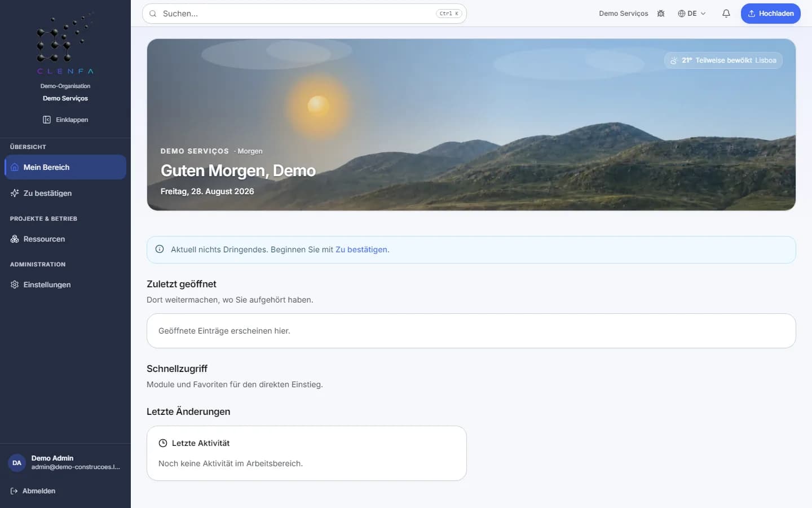This screenshot has width=812, height=508.
Task: Click the Clenfa logo in sidebar
Action: [x=65, y=43]
